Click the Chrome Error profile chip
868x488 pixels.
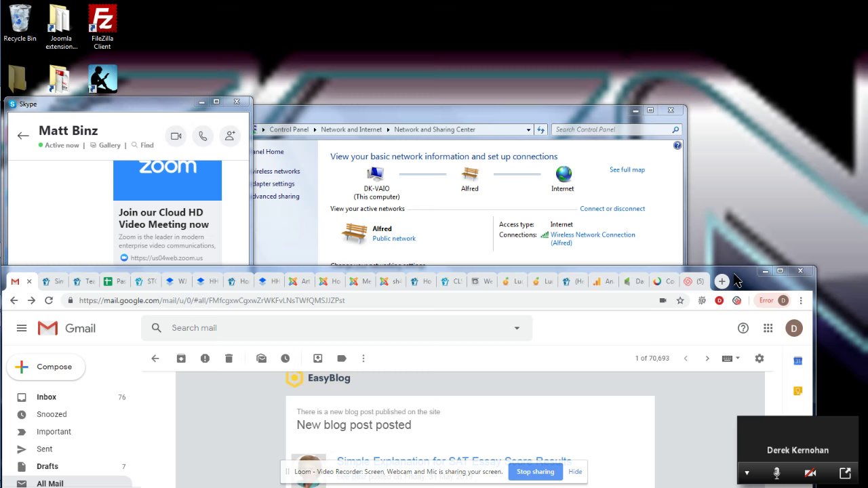[x=773, y=300]
